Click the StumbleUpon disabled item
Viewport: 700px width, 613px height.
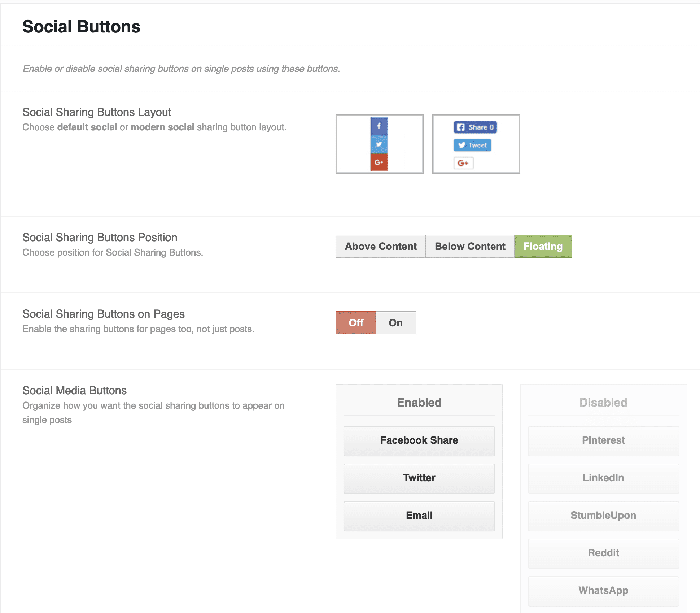coord(603,516)
